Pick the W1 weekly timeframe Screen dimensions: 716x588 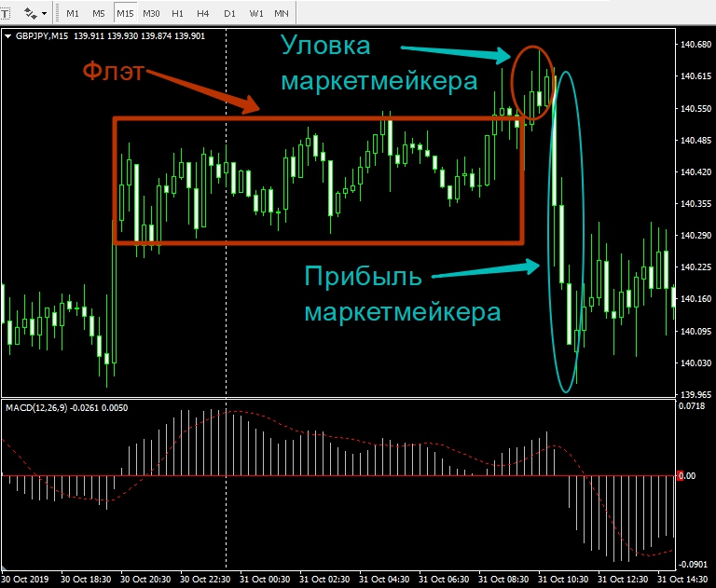point(255,13)
